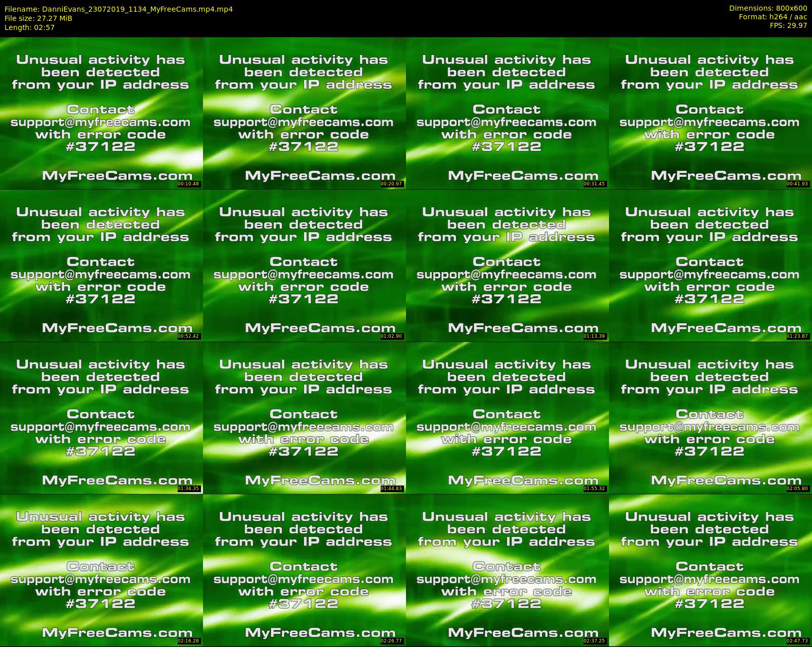Screen dimensions: 812x647
Task: Click the frame thumbnail stamped 00:31.45
Action: coord(507,113)
